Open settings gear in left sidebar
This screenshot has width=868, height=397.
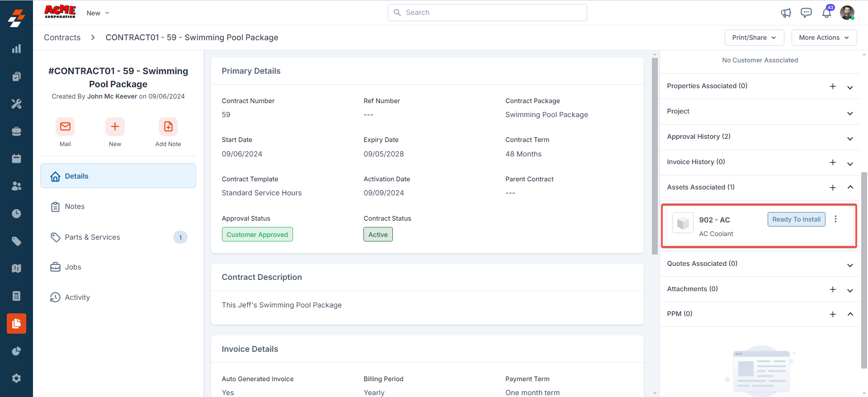click(16, 378)
